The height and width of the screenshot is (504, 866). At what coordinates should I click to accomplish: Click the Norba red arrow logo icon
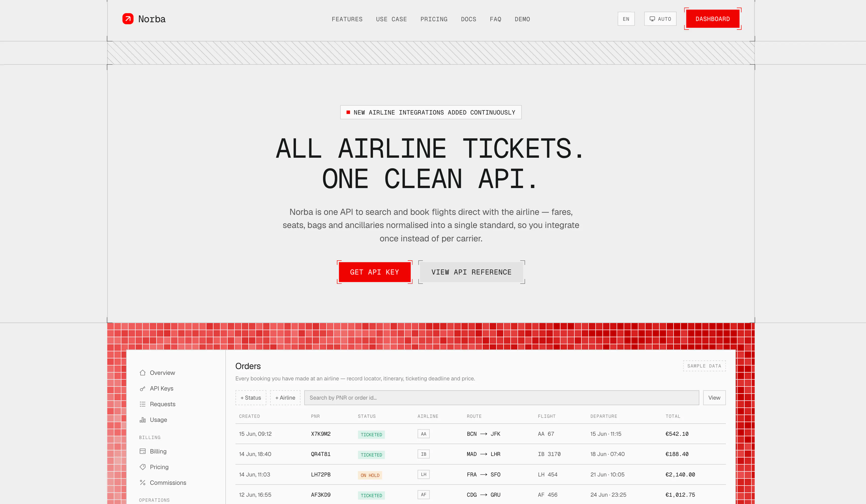(x=128, y=18)
